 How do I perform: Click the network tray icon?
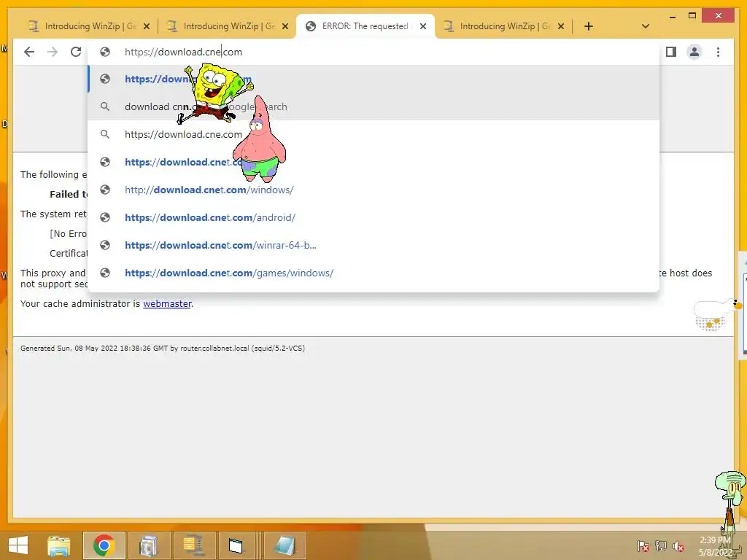point(661,546)
